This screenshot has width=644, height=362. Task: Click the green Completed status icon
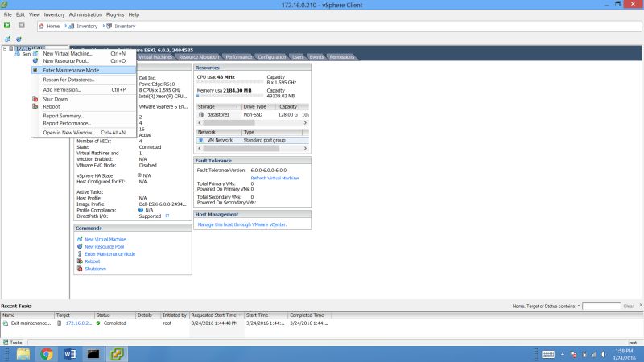pos(98,323)
